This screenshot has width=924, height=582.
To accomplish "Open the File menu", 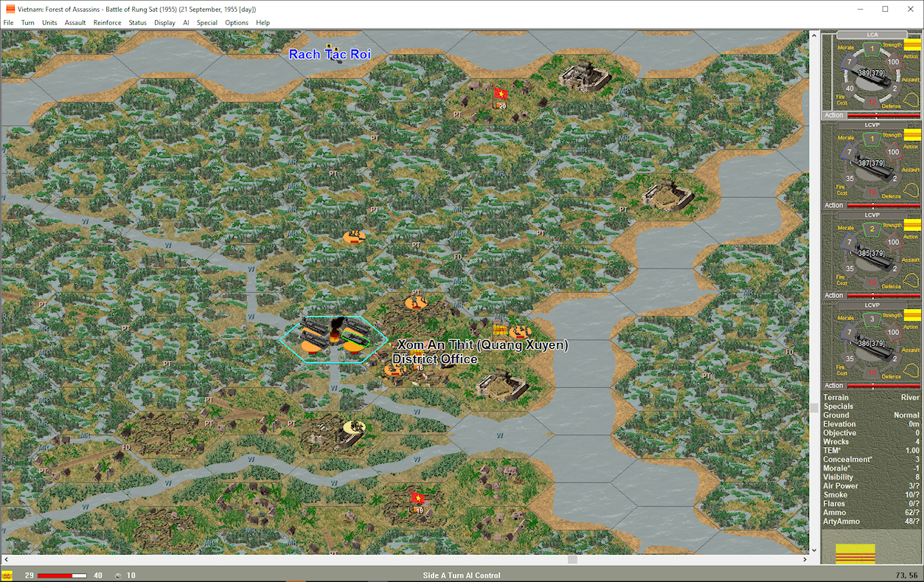I will [8, 23].
